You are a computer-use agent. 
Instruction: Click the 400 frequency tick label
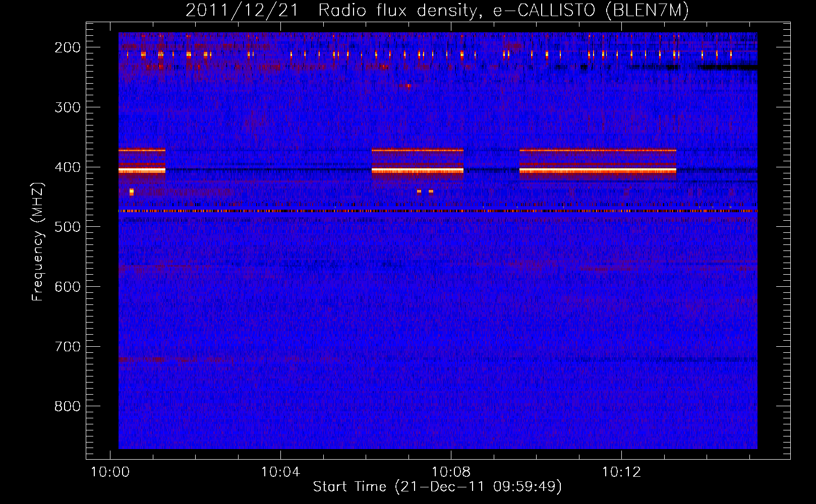68,167
